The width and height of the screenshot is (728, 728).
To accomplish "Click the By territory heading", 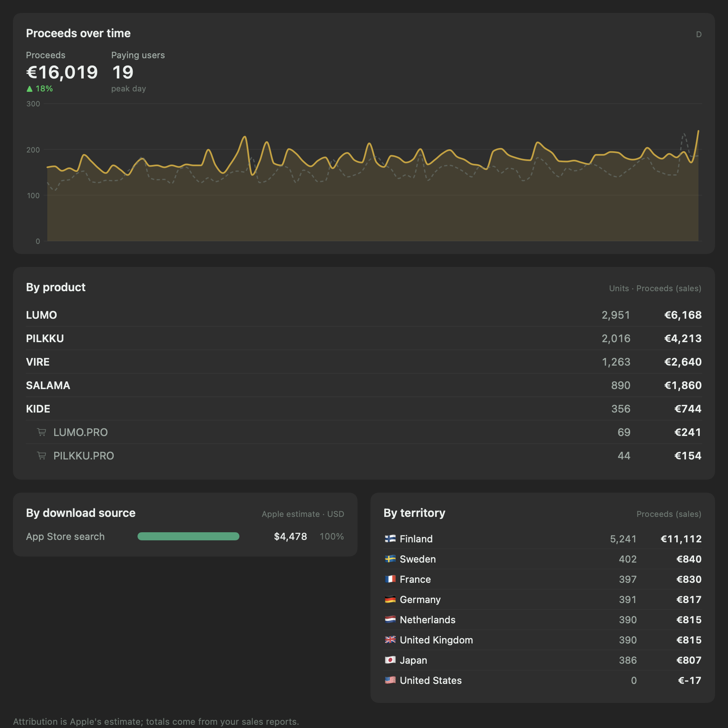I will coord(415,513).
